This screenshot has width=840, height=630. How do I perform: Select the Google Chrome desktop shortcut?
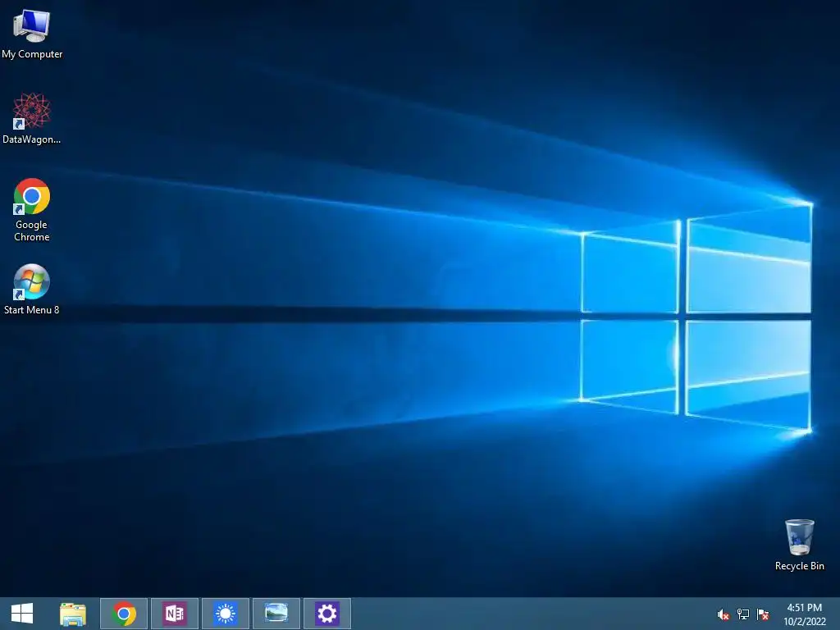click(32, 209)
